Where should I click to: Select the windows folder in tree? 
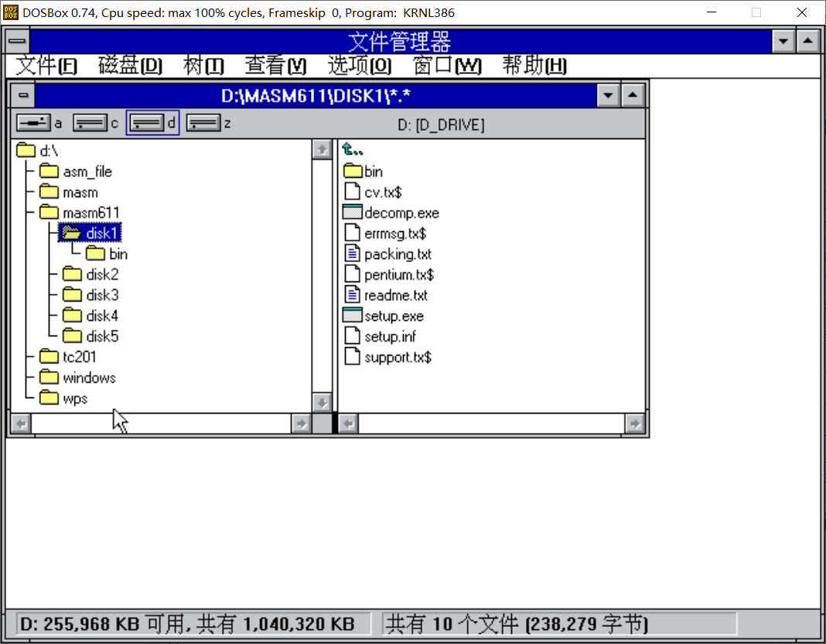pyautogui.click(x=78, y=377)
